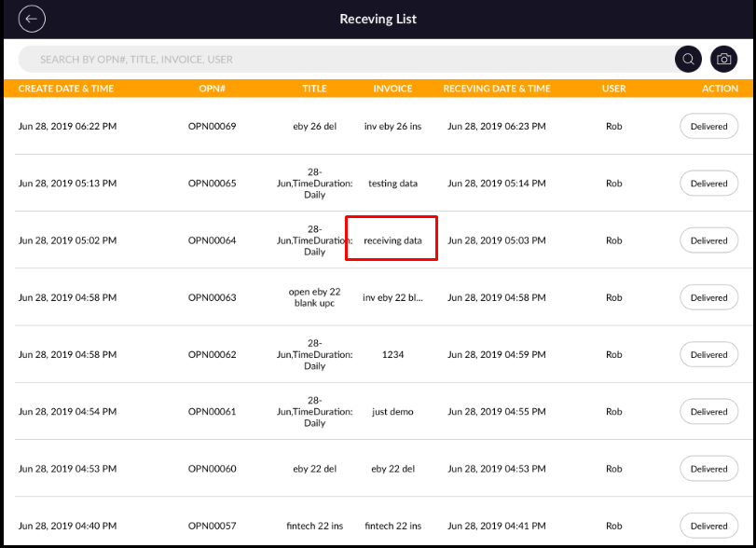756x548 pixels.
Task: Click Delivered button for OPN00065
Action: [708, 184]
